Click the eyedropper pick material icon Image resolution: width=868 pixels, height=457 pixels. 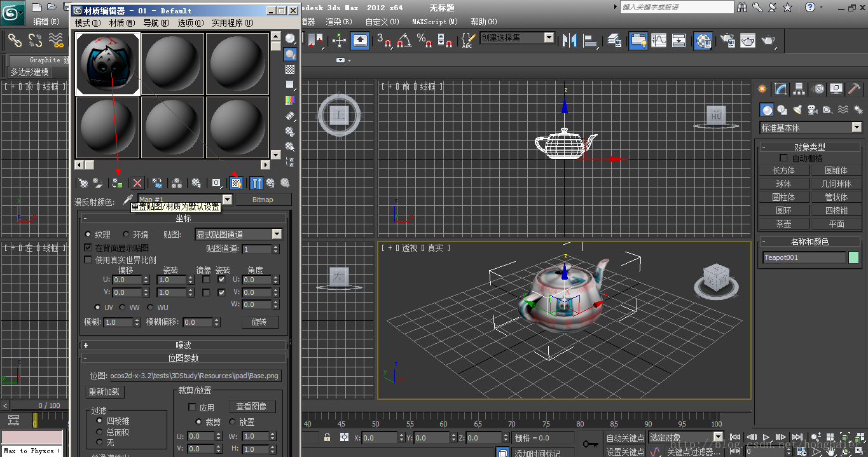click(127, 200)
